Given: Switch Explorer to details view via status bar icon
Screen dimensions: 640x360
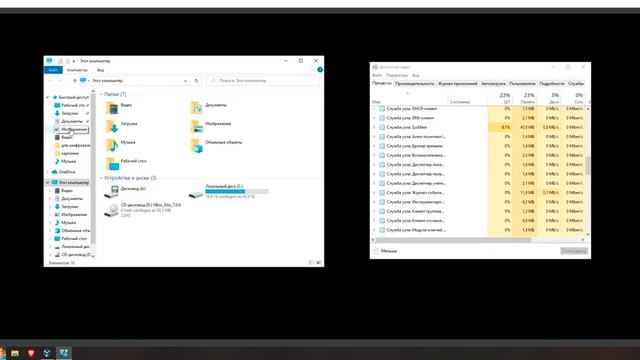Looking at the screenshot, I should pos(311,263).
